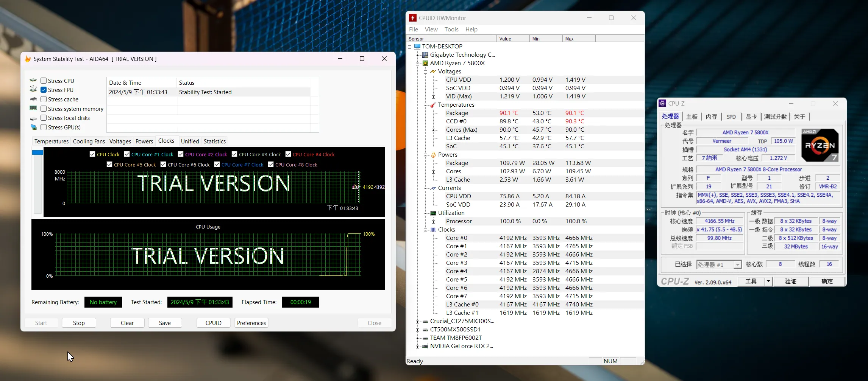This screenshot has width=868, height=381.
Task: Click the Temperatures thermometer icon in HWMonitor
Action: 433,104
